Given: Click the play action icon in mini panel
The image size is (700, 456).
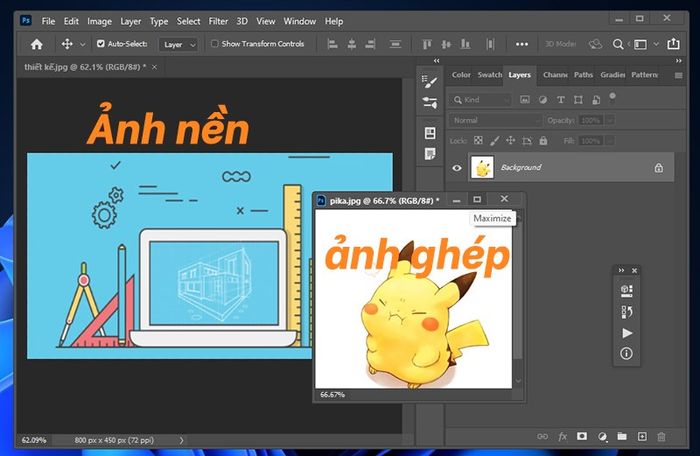Looking at the screenshot, I should point(627,333).
